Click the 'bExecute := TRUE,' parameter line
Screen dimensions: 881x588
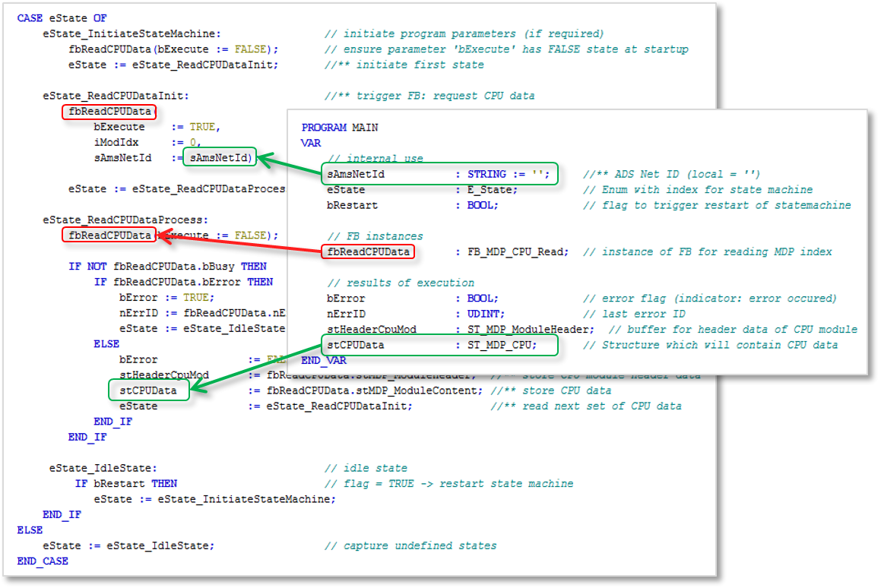[x=157, y=127]
